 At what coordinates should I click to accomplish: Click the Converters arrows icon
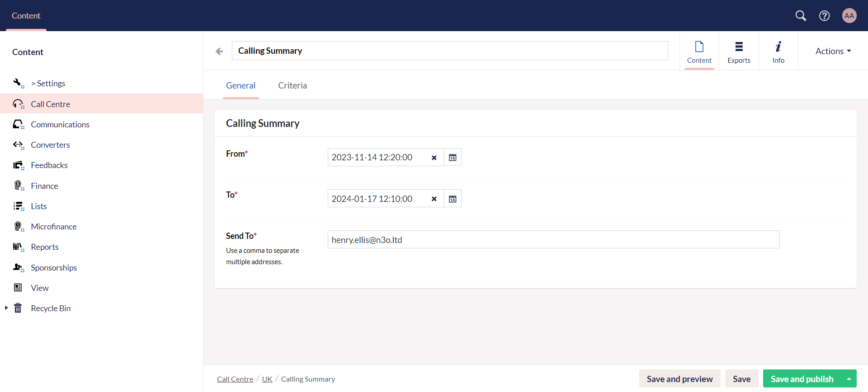point(18,145)
